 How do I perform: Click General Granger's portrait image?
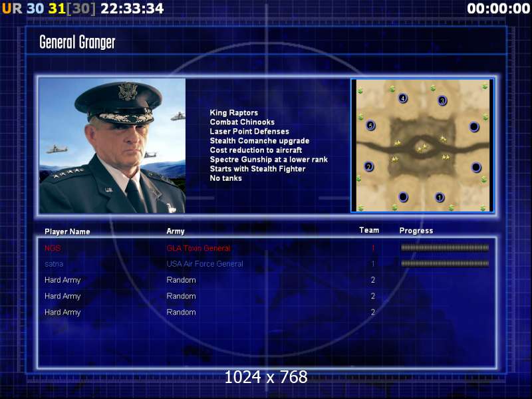(x=112, y=146)
